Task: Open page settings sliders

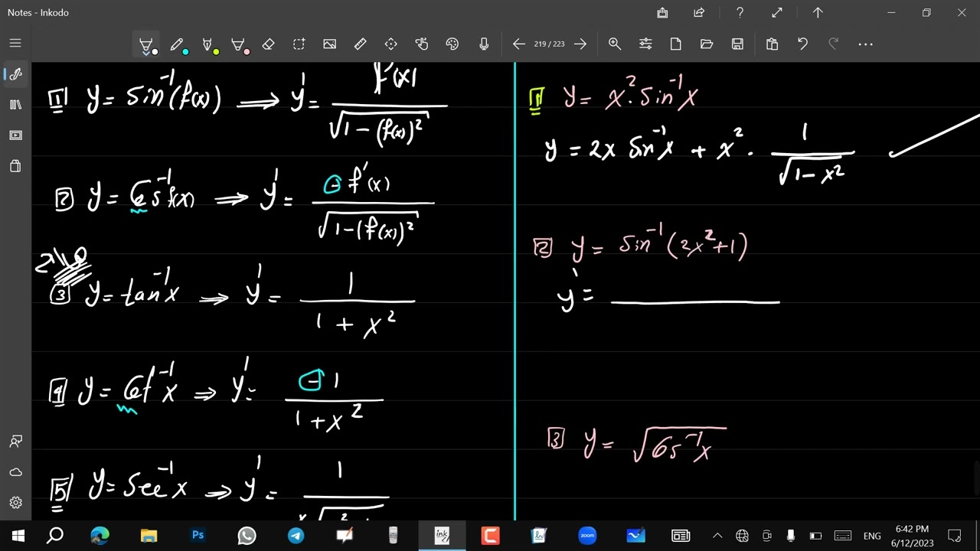Action: pos(645,44)
